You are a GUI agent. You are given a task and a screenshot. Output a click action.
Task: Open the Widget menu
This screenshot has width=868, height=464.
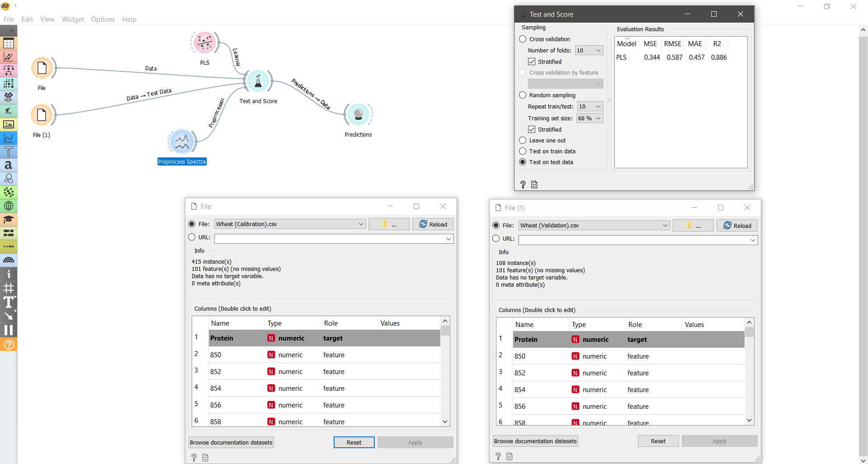click(x=72, y=19)
